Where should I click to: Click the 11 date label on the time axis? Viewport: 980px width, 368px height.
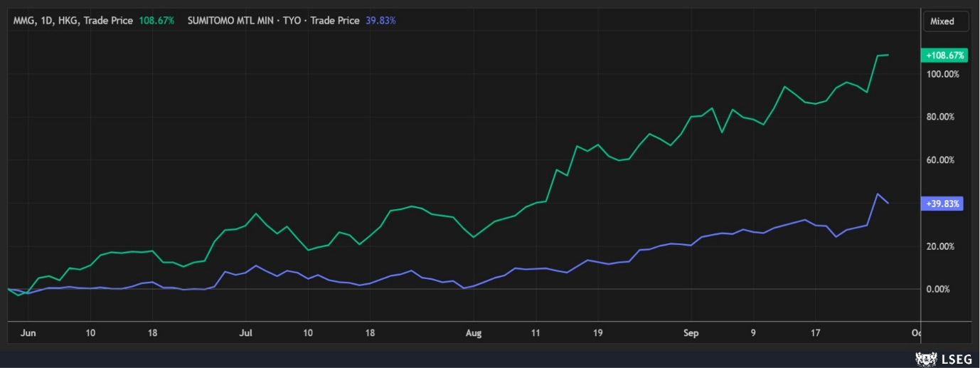click(x=536, y=332)
